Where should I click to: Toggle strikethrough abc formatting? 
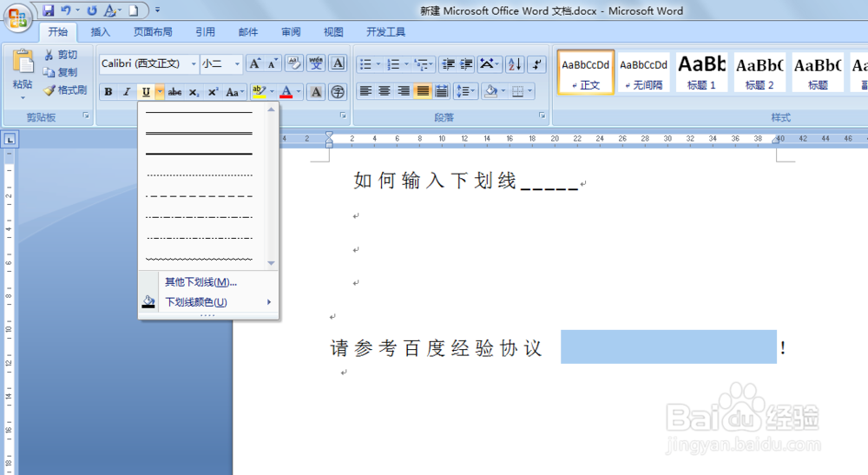point(174,92)
